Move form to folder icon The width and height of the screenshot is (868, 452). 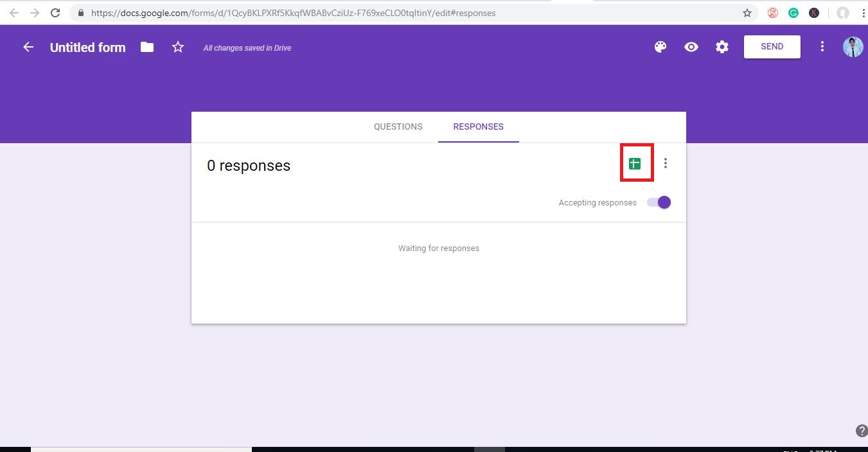147,47
